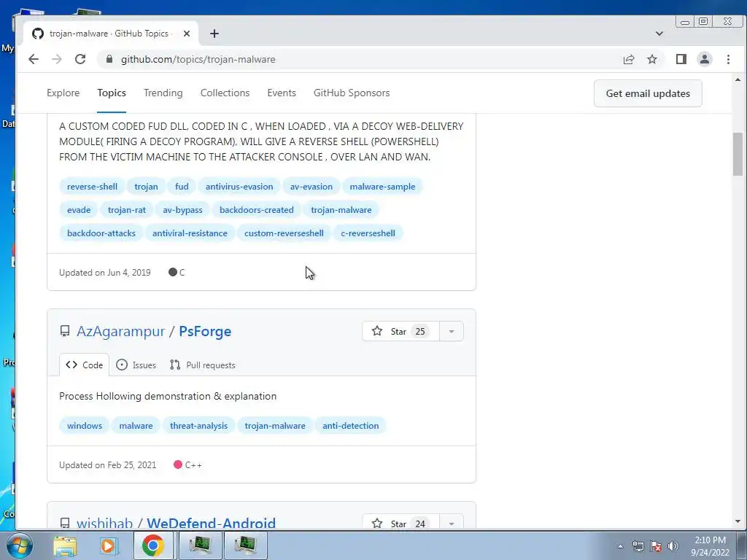Expand WeDefend-Android star list dropdown
Image resolution: width=747 pixels, height=560 pixels.
point(451,523)
